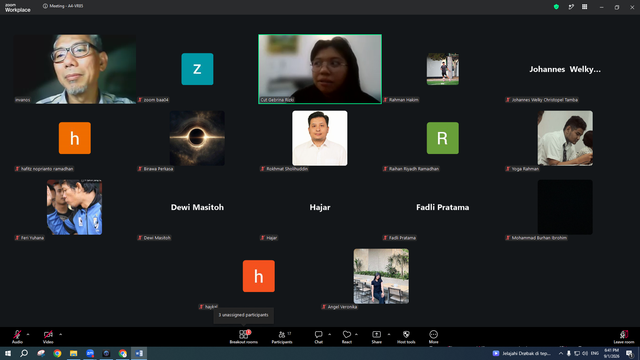The width and height of the screenshot is (640, 360).
Task: Start camera with the Video button
Action: point(48,337)
